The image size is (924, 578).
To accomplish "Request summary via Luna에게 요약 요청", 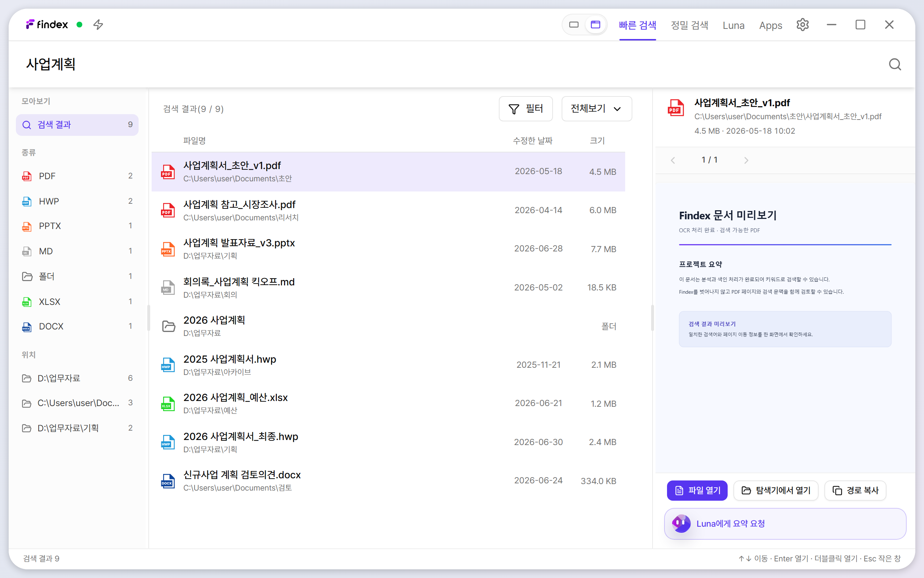I will coord(785,524).
